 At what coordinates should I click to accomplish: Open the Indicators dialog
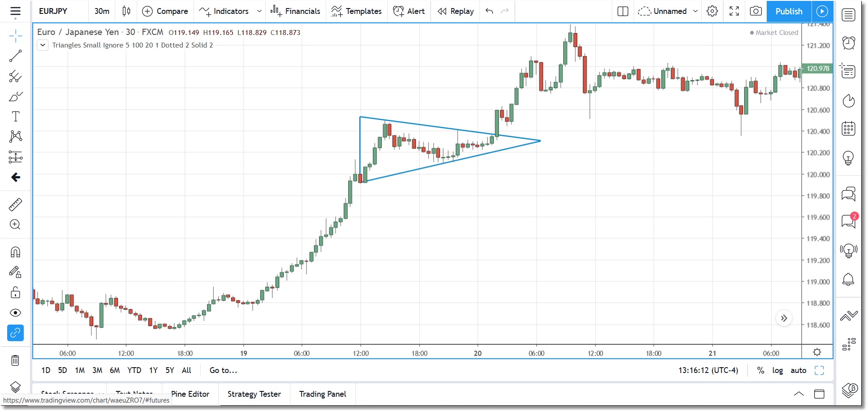[224, 11]
